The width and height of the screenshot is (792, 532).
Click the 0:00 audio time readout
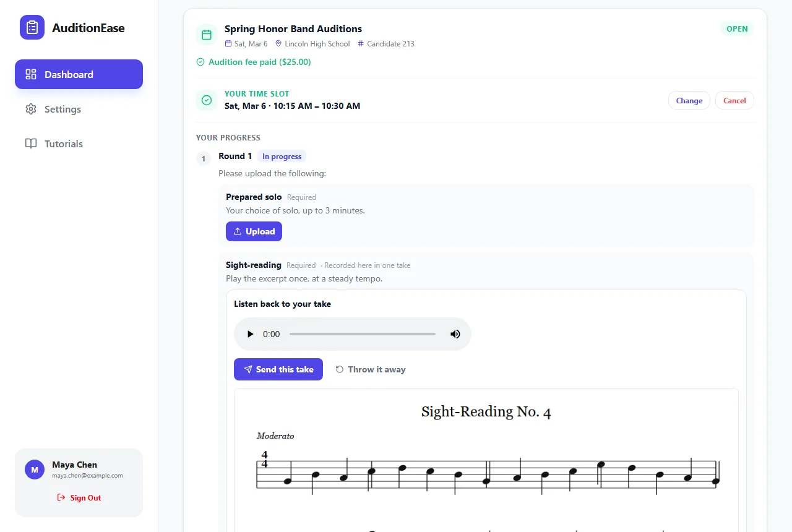[272, 334]
